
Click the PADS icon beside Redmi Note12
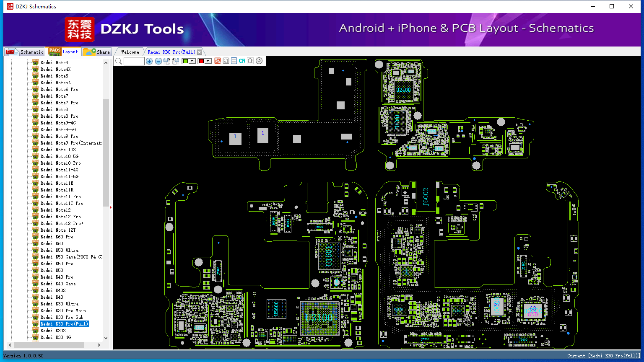(x=35, y=210)
